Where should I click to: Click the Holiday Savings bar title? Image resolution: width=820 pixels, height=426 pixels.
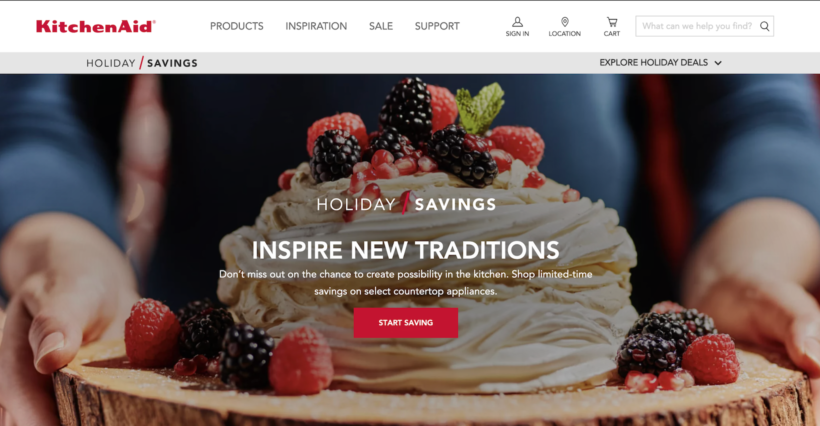(142, 63)
